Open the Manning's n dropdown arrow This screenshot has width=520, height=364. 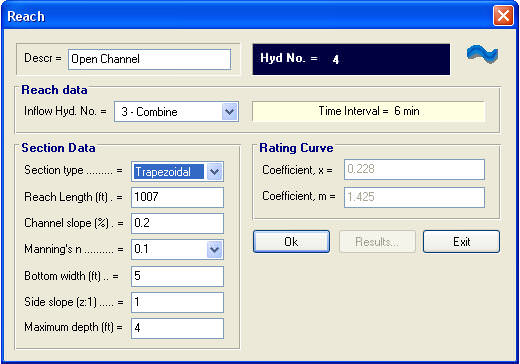pos(214,249)
